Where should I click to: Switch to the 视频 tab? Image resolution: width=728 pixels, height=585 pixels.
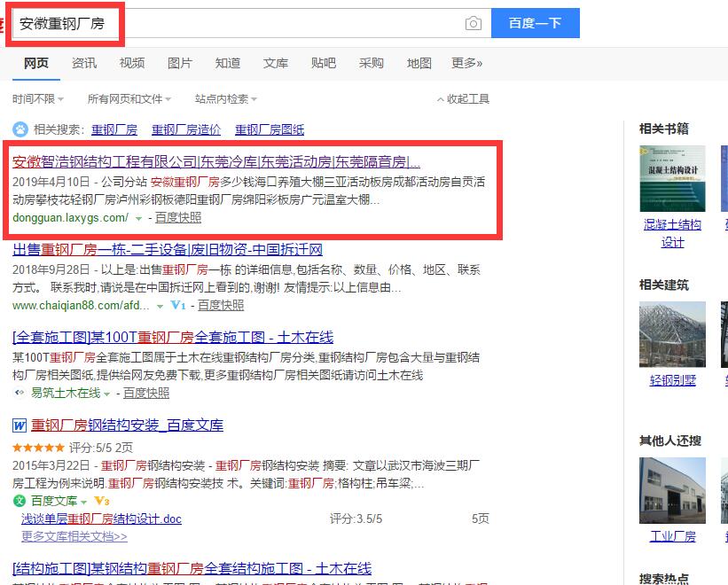[x=132, y=63]
